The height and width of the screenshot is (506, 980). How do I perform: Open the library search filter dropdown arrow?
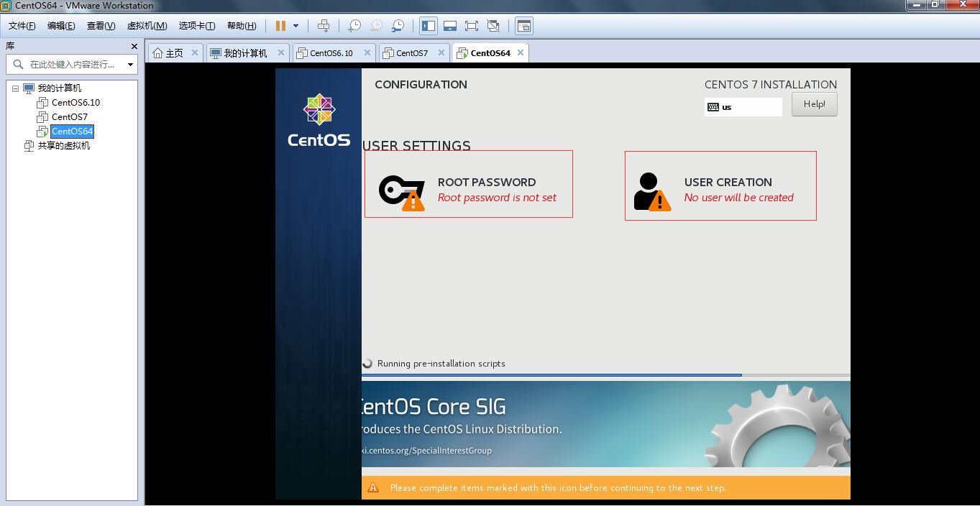pos(130,65)
